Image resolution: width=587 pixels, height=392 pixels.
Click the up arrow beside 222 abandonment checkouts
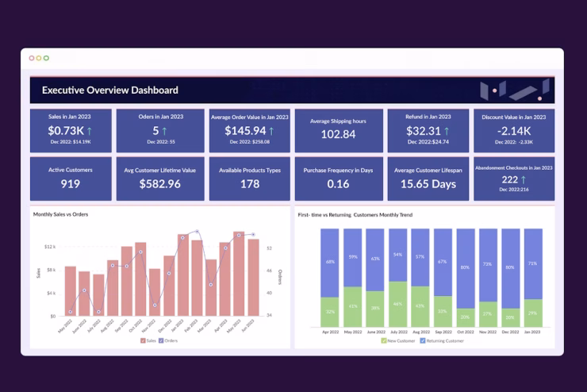tap(524, 179)
